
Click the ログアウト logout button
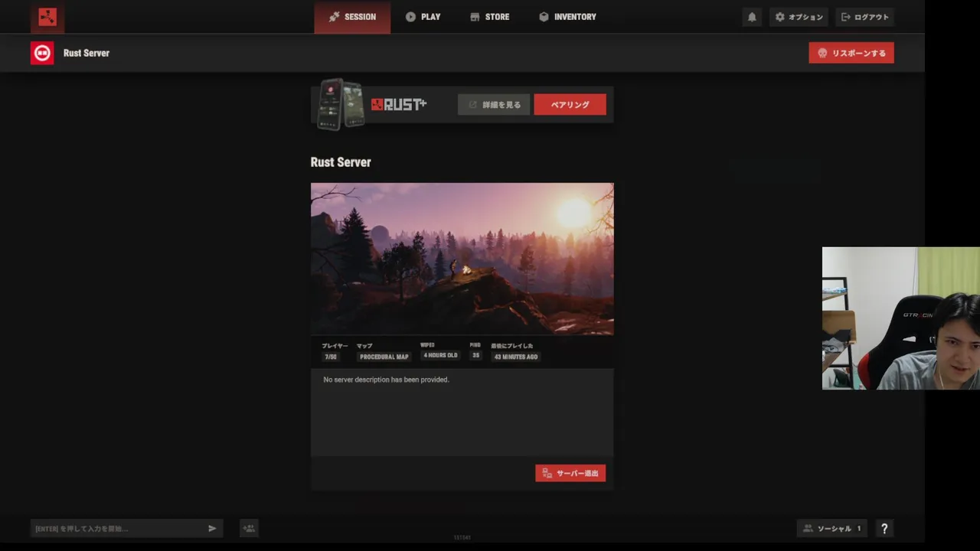(x=864, y=17)
